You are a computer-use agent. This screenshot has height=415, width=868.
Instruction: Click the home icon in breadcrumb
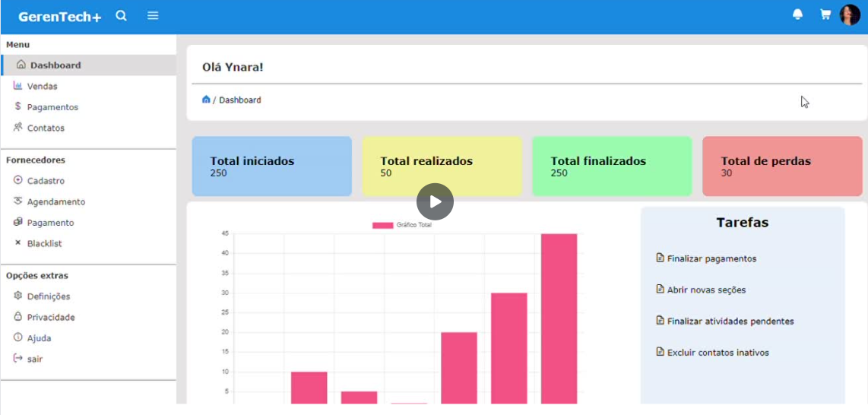(206, 100)
